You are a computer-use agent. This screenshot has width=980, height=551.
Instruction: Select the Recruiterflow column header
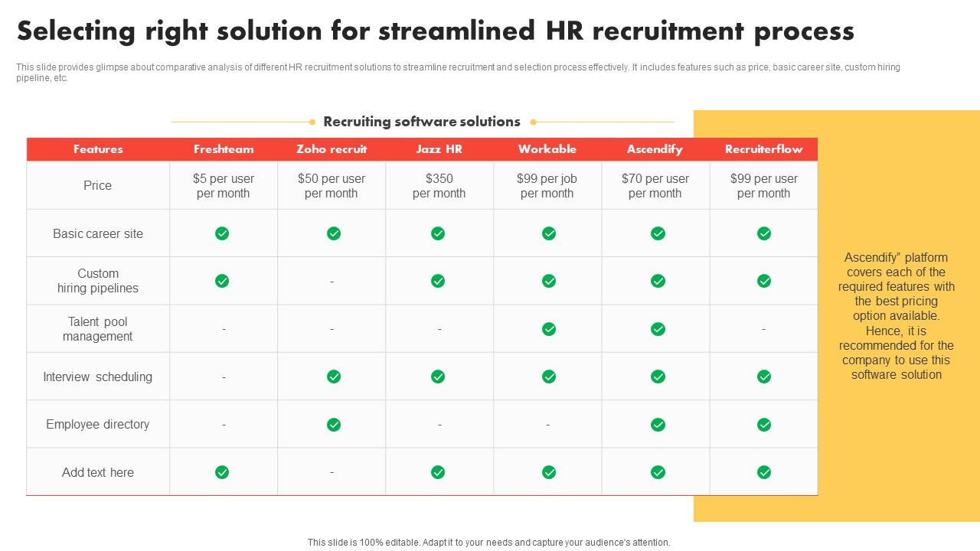tap(763, 149)
